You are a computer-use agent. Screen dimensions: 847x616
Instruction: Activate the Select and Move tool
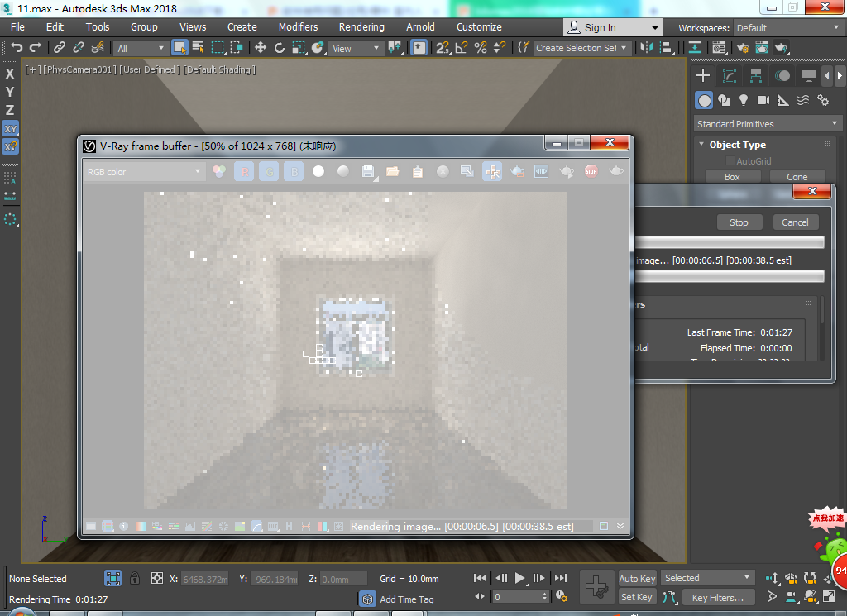click(261, 47)
